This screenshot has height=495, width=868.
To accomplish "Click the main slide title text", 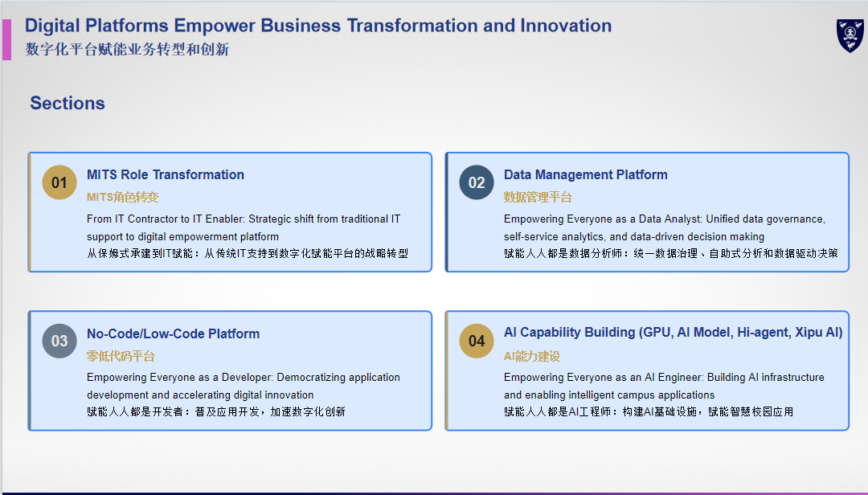I will click(x=317, y=26).
